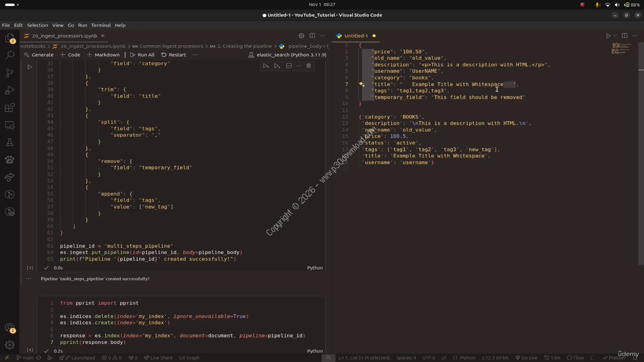
Task: Open the Terminal menu
Action: (101, 25)
